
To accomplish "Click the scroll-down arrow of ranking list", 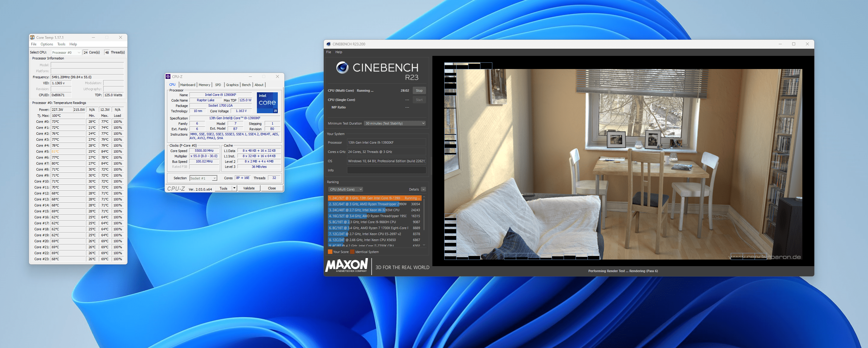I will (x=424, y=245).
